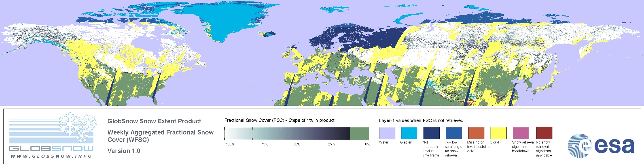Click the green 0% snow color block
Screen dimensions: 644x167
[x=359, y=133]
